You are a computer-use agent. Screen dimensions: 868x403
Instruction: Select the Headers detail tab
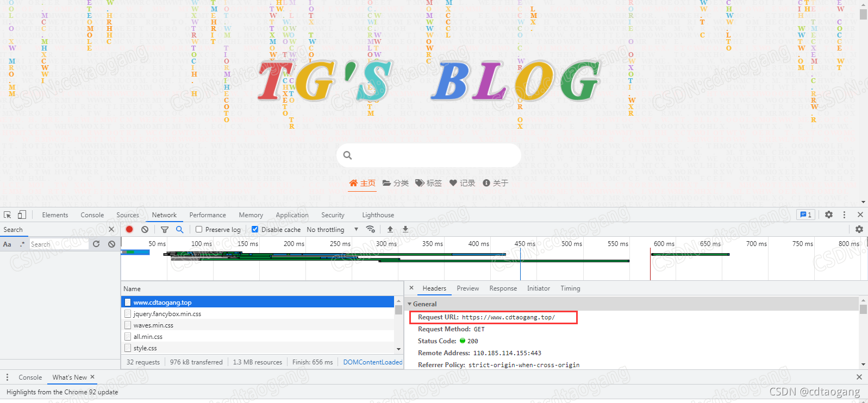tap(434, 288)
